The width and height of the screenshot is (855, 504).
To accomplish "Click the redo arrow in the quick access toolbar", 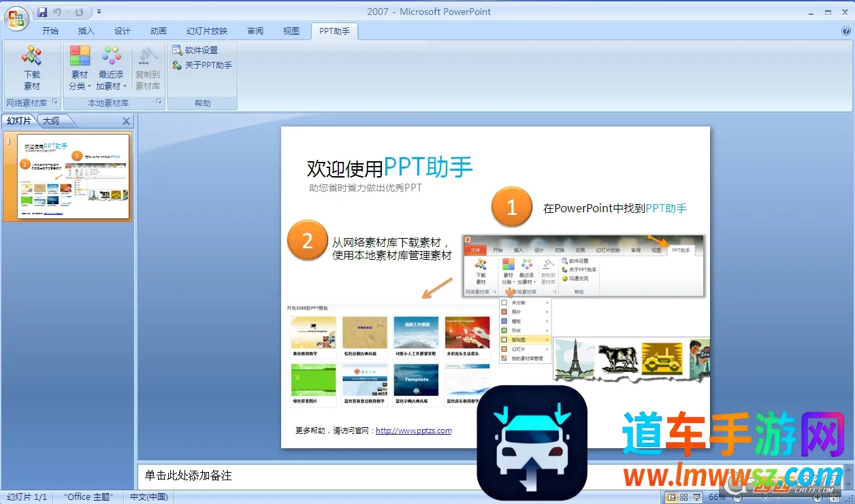I will pos(80,12).
